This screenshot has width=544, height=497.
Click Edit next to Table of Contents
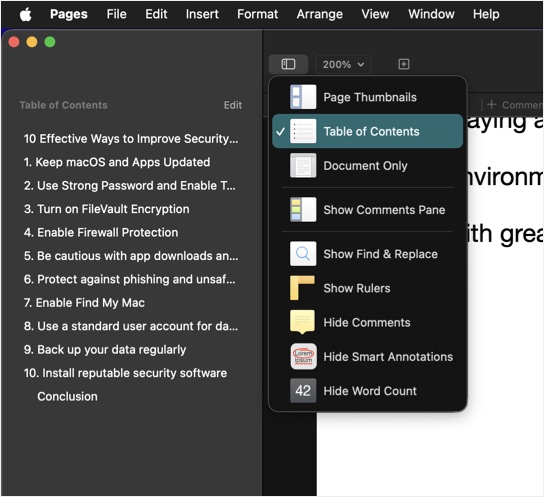(x=233, y=105)
